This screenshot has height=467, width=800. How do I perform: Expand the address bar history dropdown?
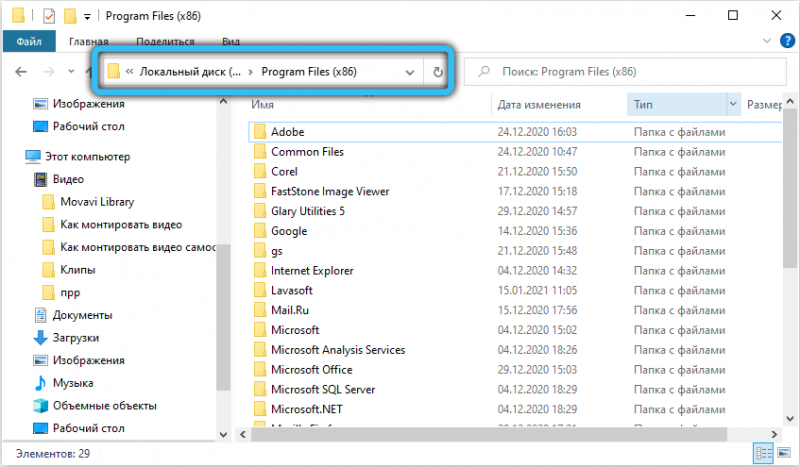coord(410,72)
